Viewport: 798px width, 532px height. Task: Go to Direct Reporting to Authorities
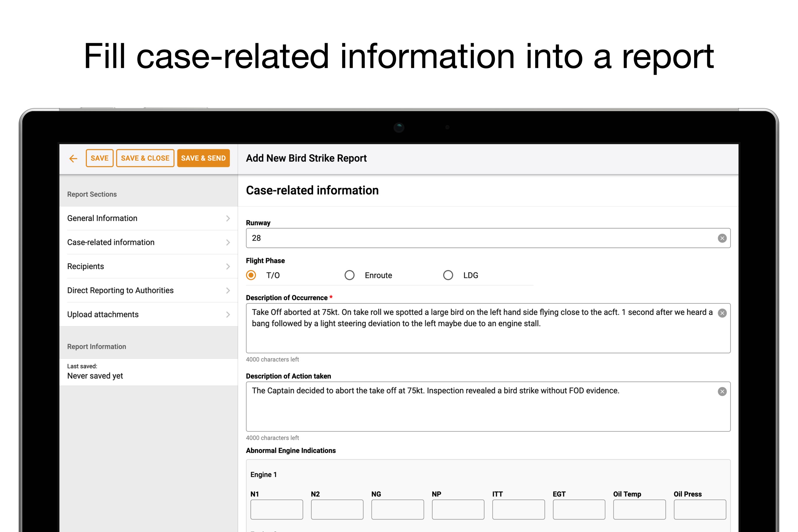click(120, 290)
